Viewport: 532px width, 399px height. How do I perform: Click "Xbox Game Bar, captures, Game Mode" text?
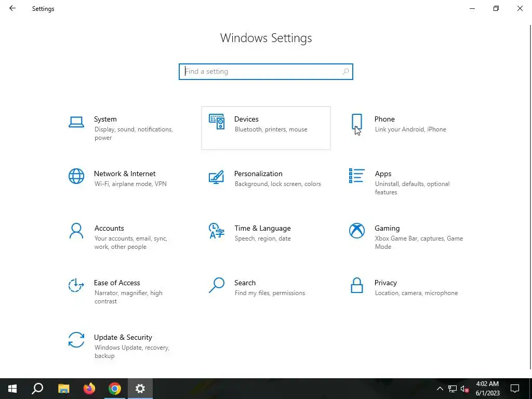[419, 243]
